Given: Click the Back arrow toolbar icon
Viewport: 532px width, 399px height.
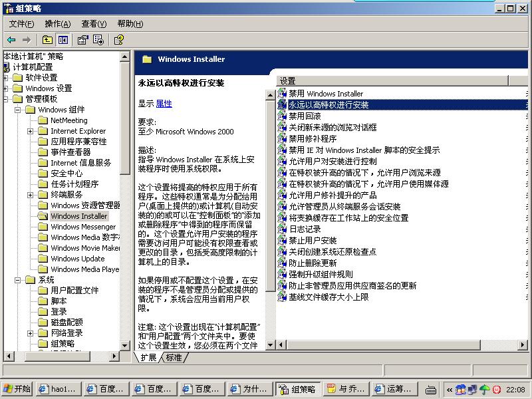Looking at the screenshot, I should tap(11, 40).
